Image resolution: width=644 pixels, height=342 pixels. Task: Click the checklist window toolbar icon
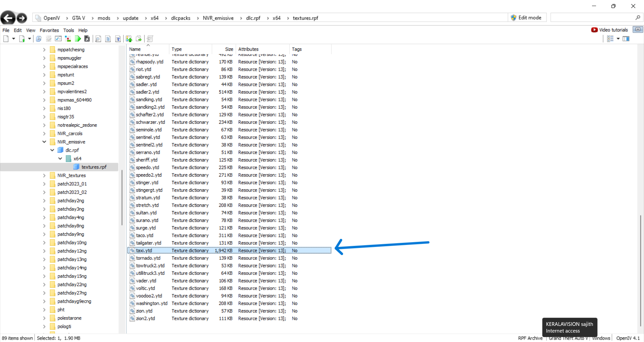coord(58,39)
